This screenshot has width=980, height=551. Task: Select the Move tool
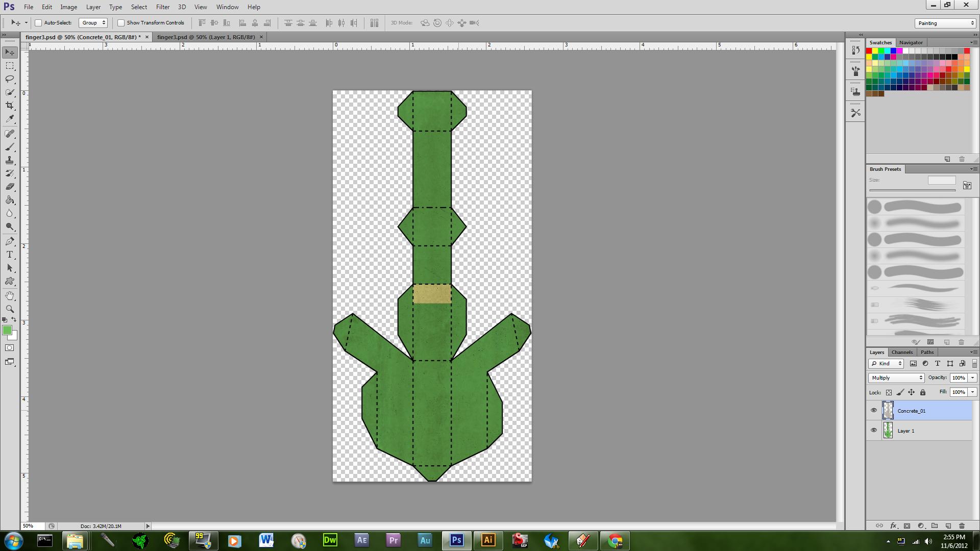[10, 53]
